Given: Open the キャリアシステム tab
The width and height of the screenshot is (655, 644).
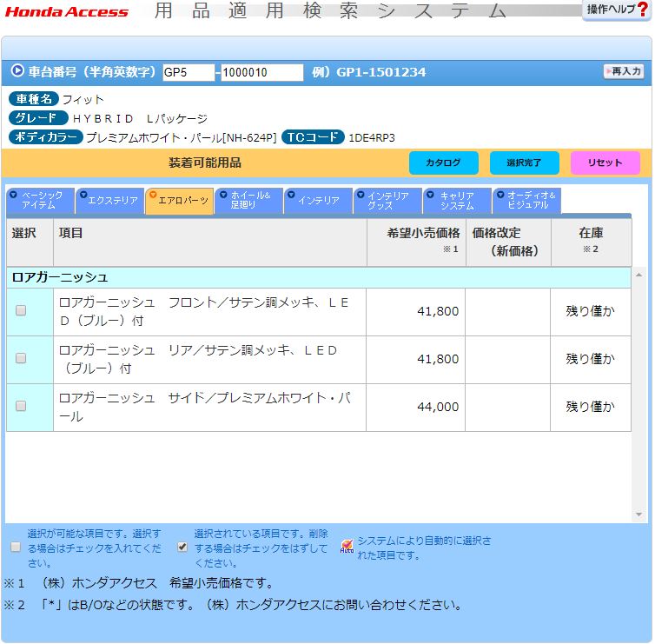Looking at the screenshot, I should pyautogui.click(x=457, y=201).
